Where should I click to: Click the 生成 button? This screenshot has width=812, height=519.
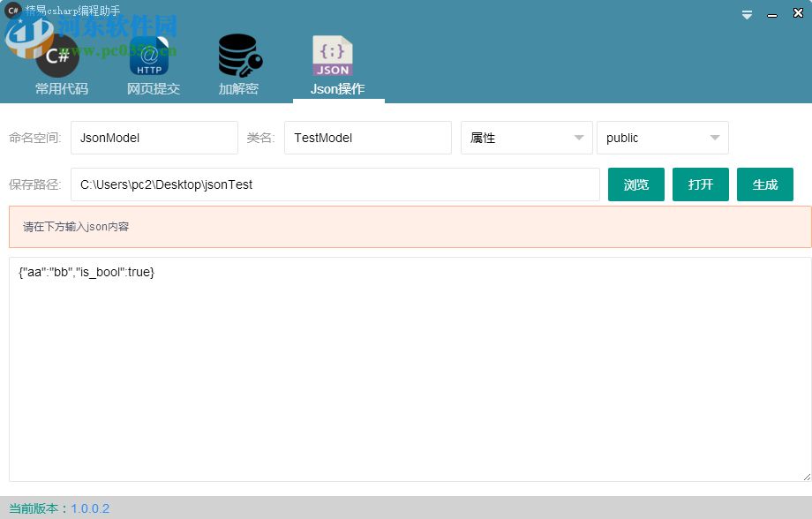(x=764, y=184)
